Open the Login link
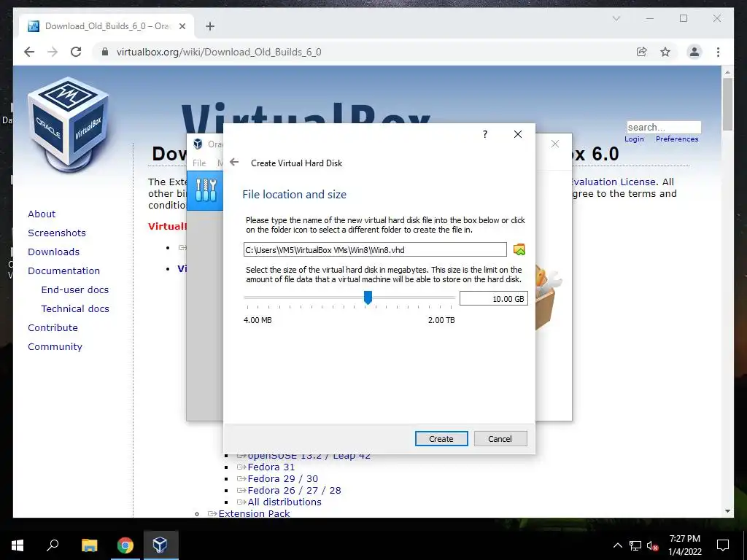Screen dimensions: 747x560 pos(634,139)
